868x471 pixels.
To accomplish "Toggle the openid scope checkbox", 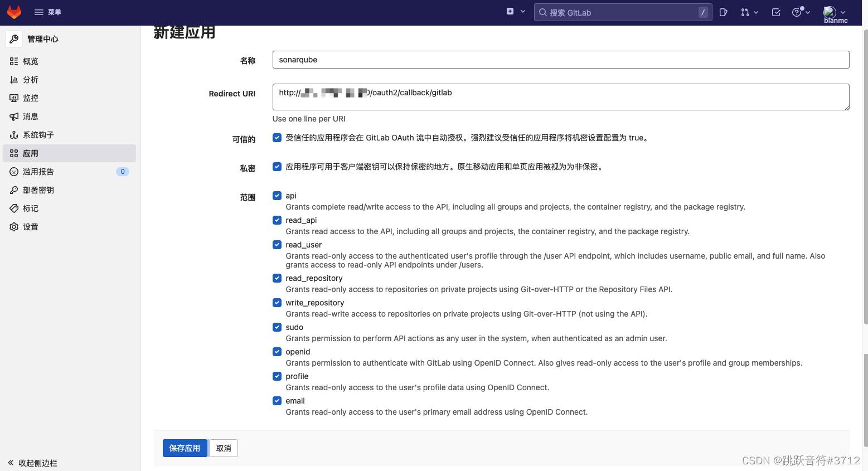I will point(277,352).
